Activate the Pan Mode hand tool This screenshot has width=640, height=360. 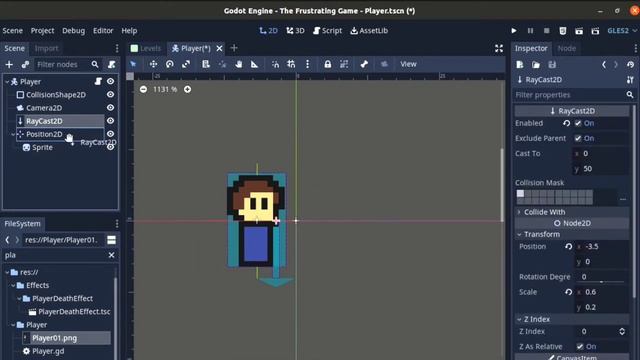coord(238,64)
